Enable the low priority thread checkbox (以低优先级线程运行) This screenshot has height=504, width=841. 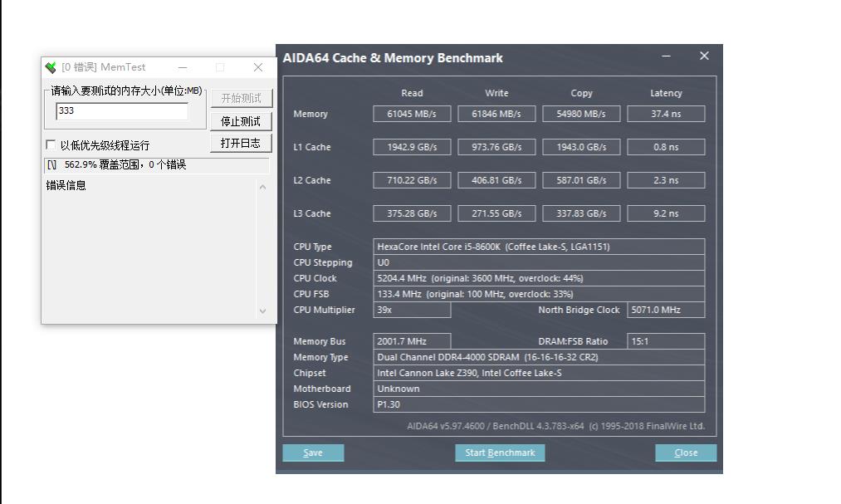[x=51, y=145]
